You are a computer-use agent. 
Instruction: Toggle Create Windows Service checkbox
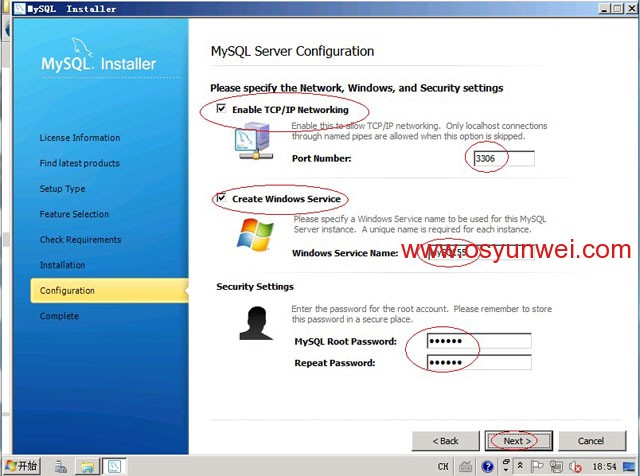pyautogui.click(x=221, y=198)
